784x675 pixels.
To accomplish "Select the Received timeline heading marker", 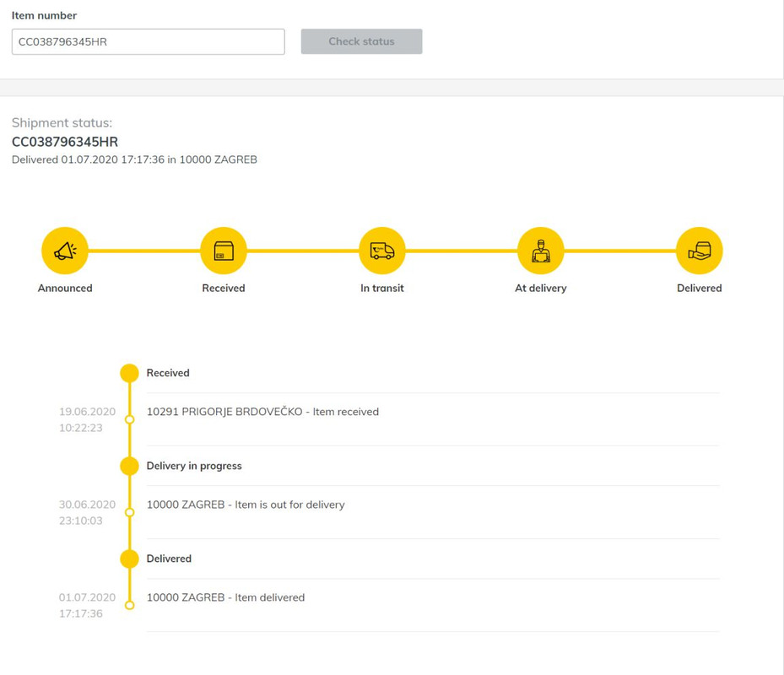I will pyautogui.click(x=129, y=373).
